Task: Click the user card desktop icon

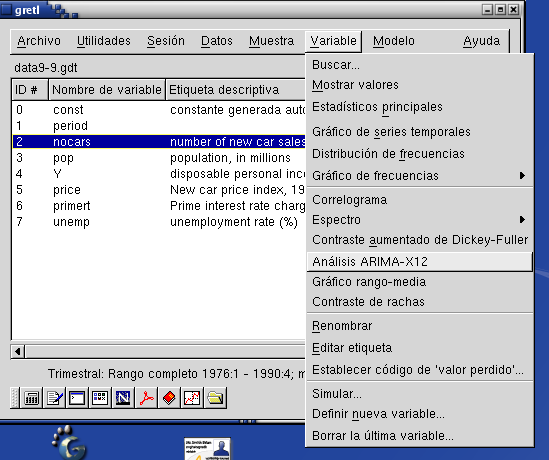Action: click(208, 449)
